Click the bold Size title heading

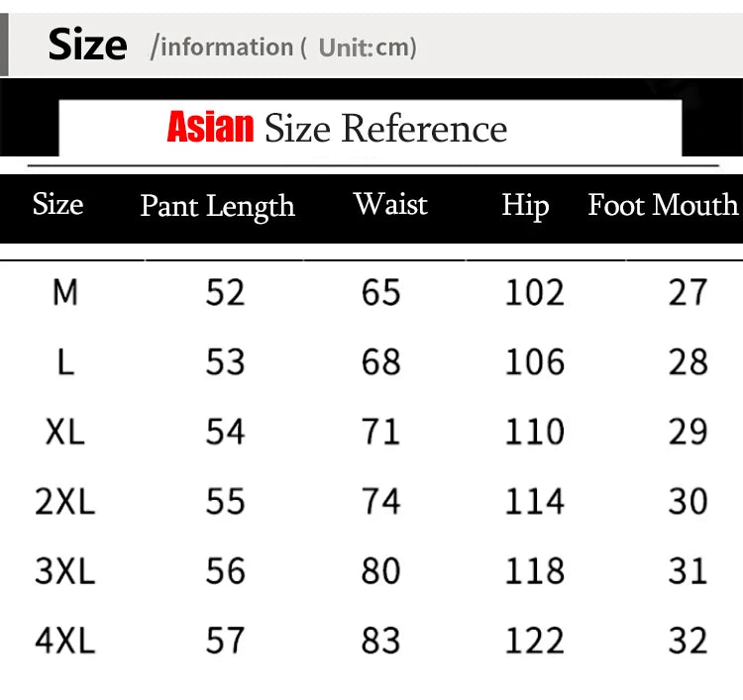(87, 44)
